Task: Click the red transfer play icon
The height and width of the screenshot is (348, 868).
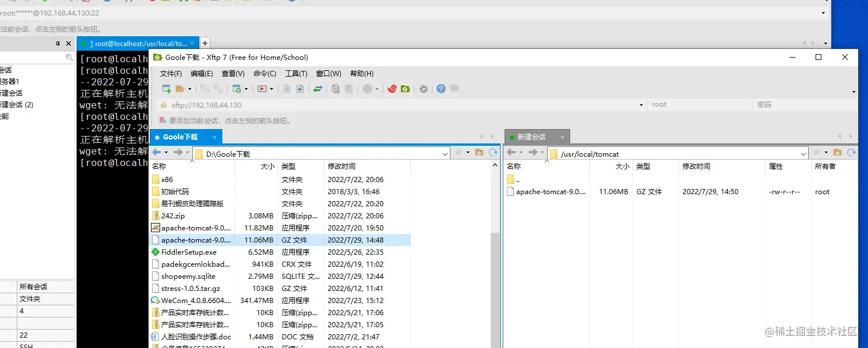Action: [x=262, y=89]
